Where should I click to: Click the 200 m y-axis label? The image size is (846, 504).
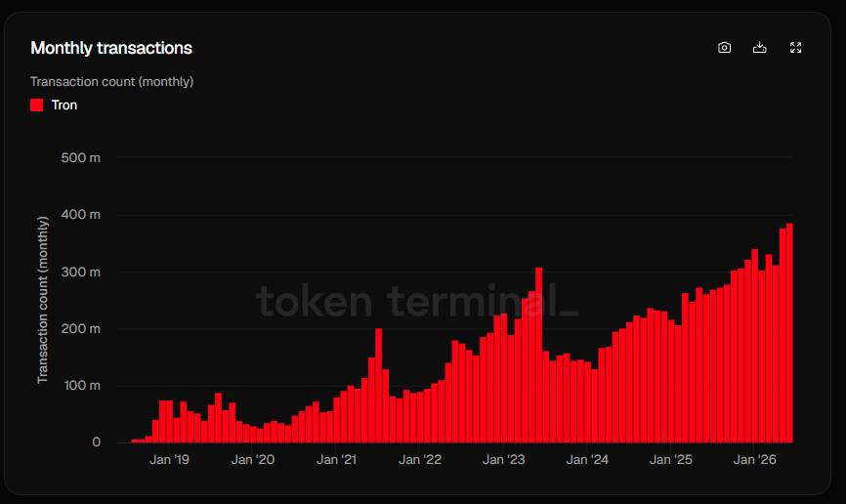click(x=80, y=328)
